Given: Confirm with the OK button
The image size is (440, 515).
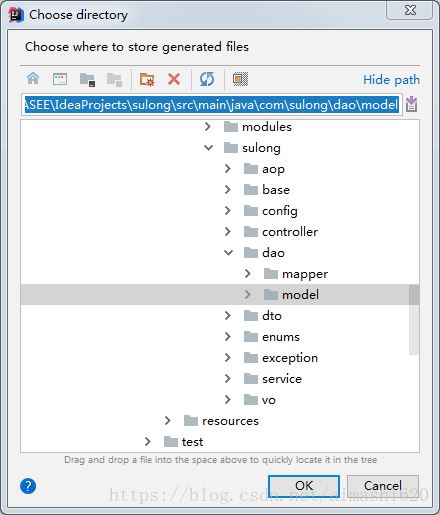Looking at the screenshot, I should pyautogui.click(x=304, y=486).
